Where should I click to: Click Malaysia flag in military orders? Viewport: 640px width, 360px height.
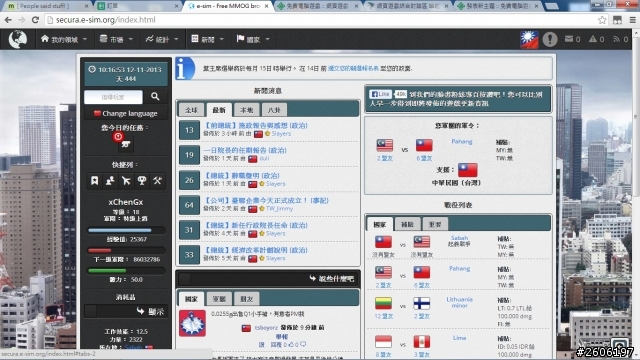click(x=384, y=145)
